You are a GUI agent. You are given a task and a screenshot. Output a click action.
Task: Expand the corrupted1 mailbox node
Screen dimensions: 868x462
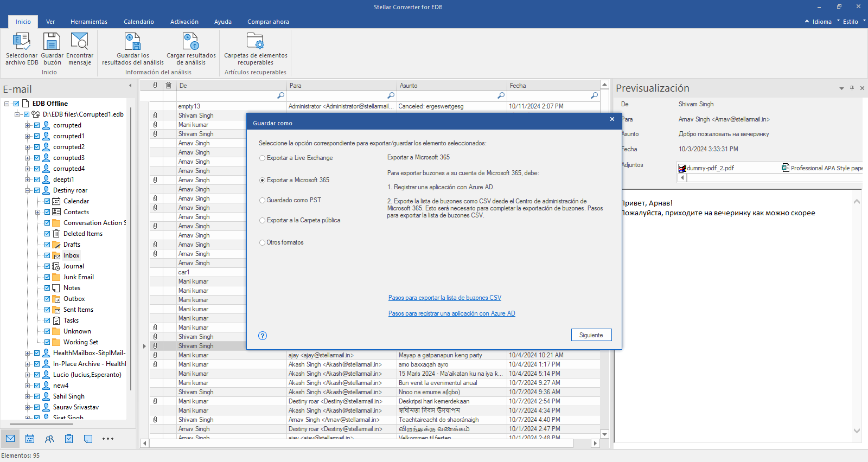pos(27,136)
